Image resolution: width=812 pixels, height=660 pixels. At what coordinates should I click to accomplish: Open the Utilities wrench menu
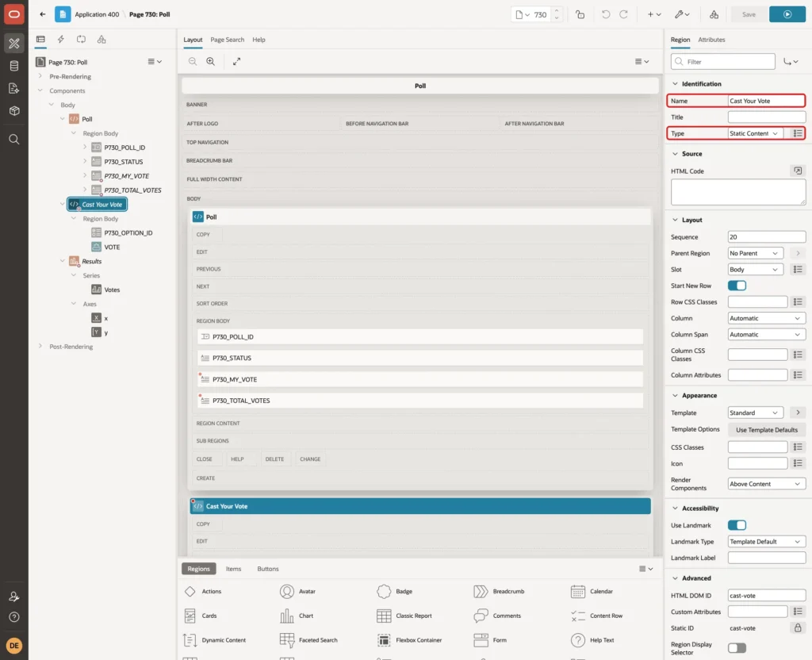(x=681, y=14)
